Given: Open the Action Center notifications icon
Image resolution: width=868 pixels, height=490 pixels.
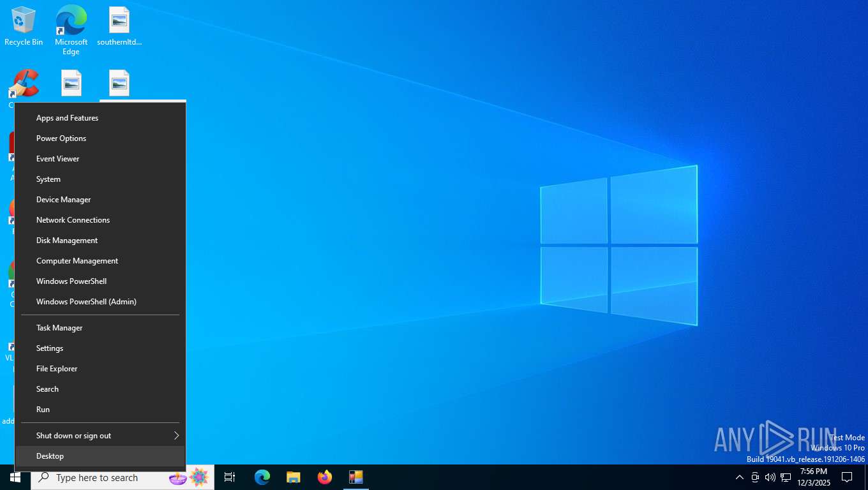Looking at the screenshot, I should coord(847,477).
